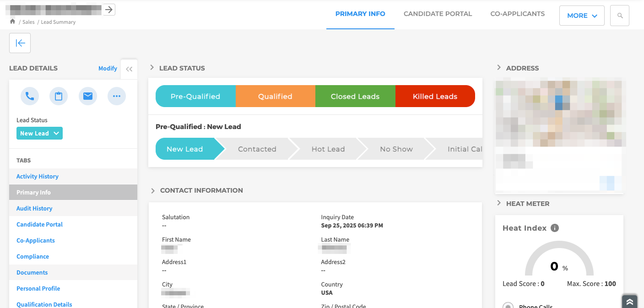The height and width of the screenshot is (308, 644).
Task: Click the Heat Index info icon
Action: click(x=555, y=228)
